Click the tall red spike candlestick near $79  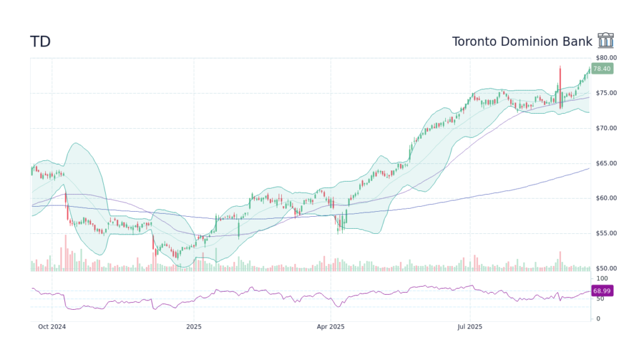560,87
